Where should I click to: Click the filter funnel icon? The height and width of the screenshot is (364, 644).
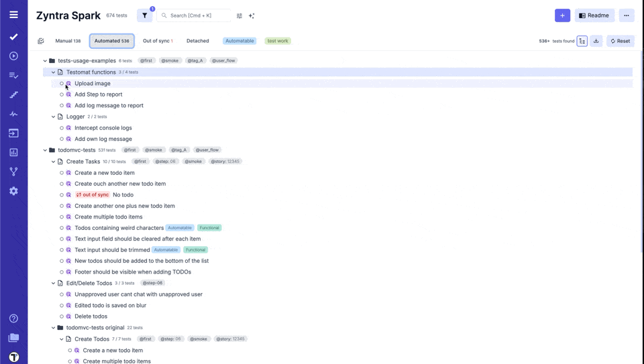(144, 15)
